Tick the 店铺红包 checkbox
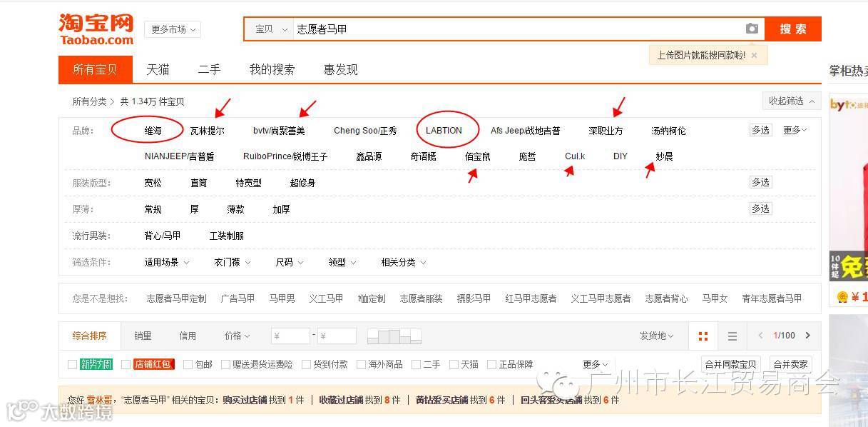 coord(126,364)
